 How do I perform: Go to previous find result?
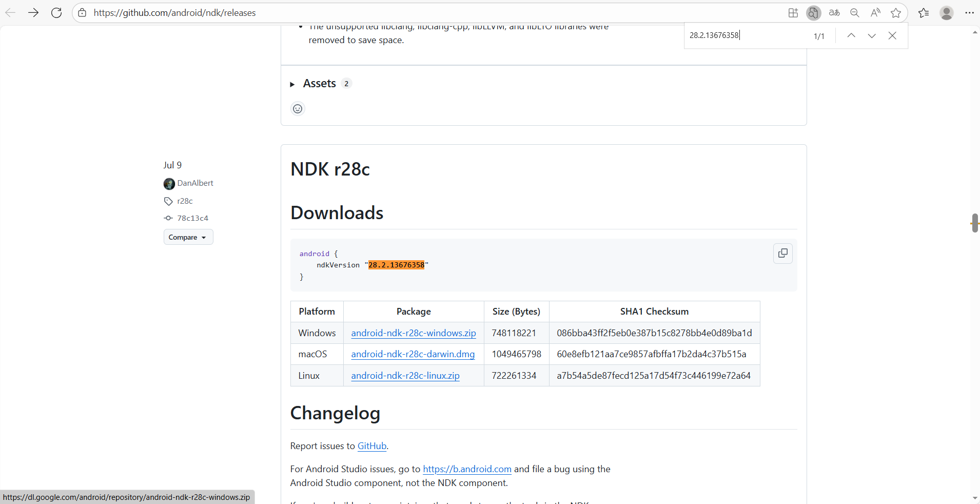[851, 35]
